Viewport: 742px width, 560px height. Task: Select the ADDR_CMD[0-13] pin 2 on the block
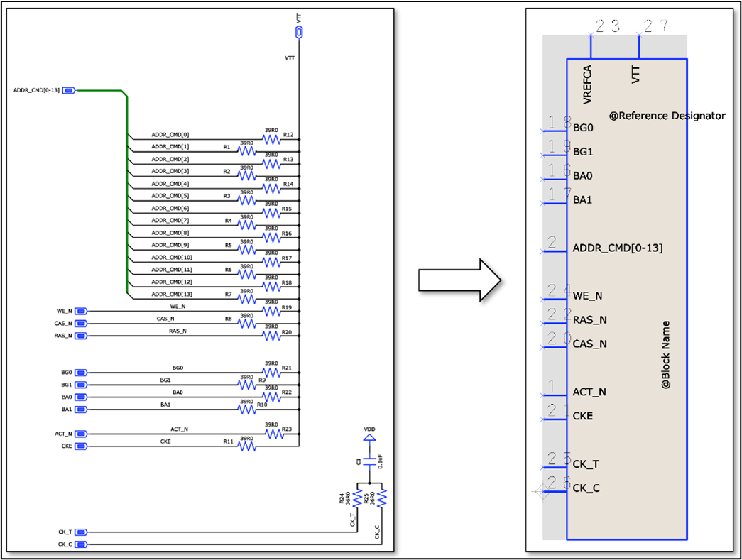point(554,248)
